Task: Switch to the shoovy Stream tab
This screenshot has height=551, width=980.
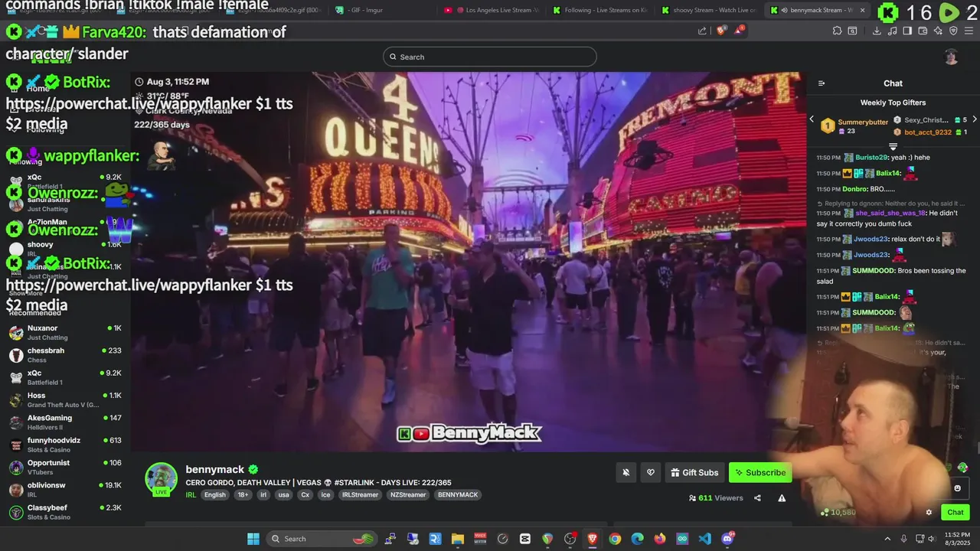Action: click(710, 10)
